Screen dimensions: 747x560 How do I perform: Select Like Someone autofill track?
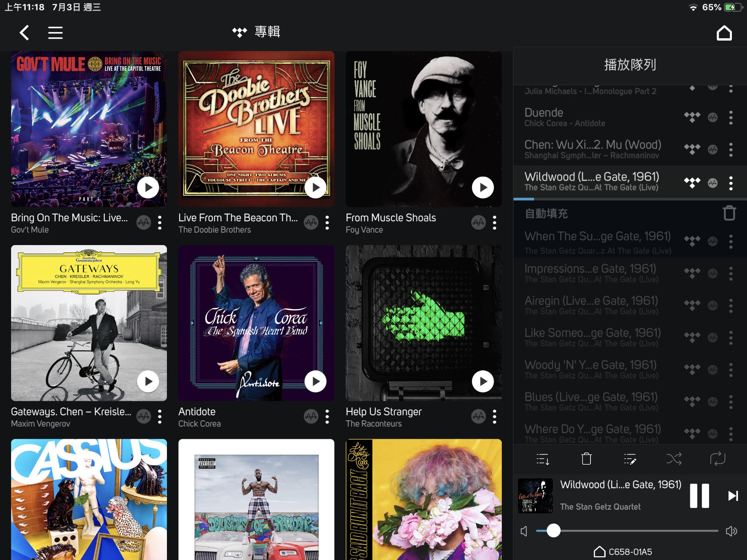630,337
